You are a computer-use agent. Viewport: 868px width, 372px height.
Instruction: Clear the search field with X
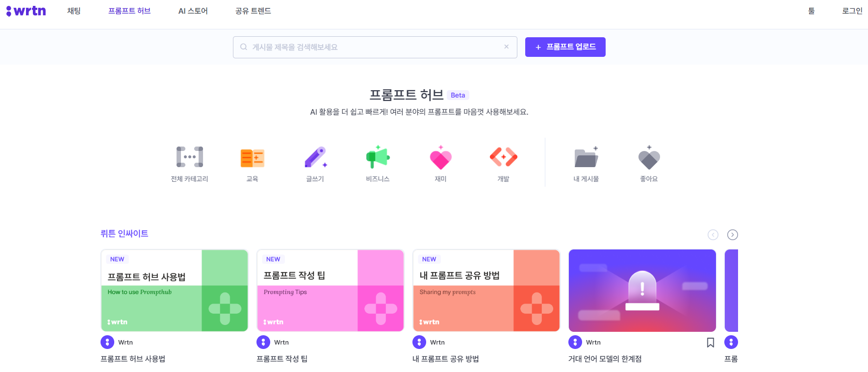tap(506, 47)
